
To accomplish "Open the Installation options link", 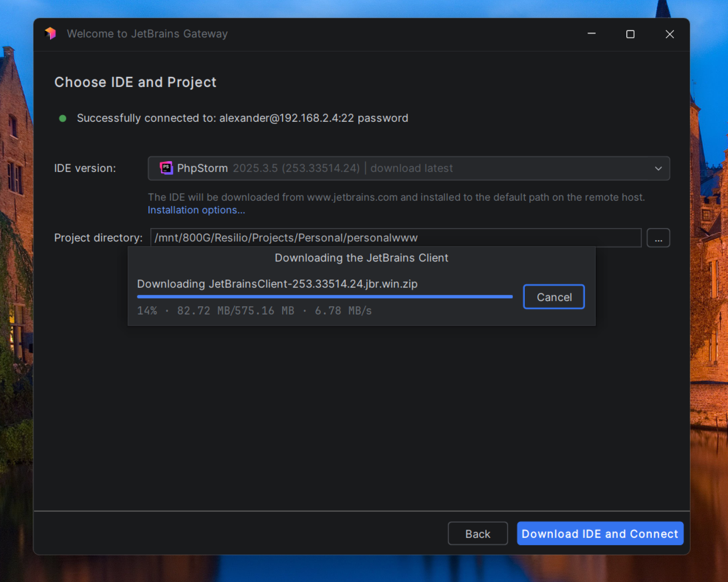I will (196, 210).
